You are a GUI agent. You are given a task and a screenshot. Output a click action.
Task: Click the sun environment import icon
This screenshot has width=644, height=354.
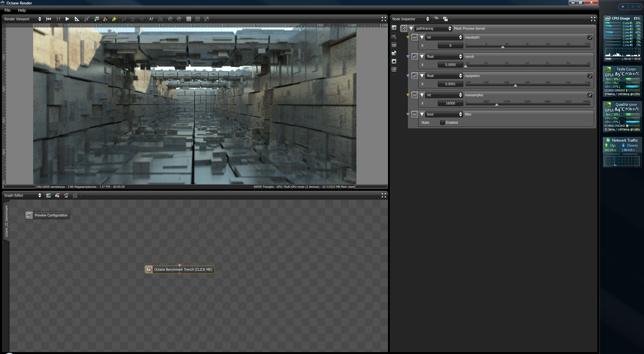114,19
